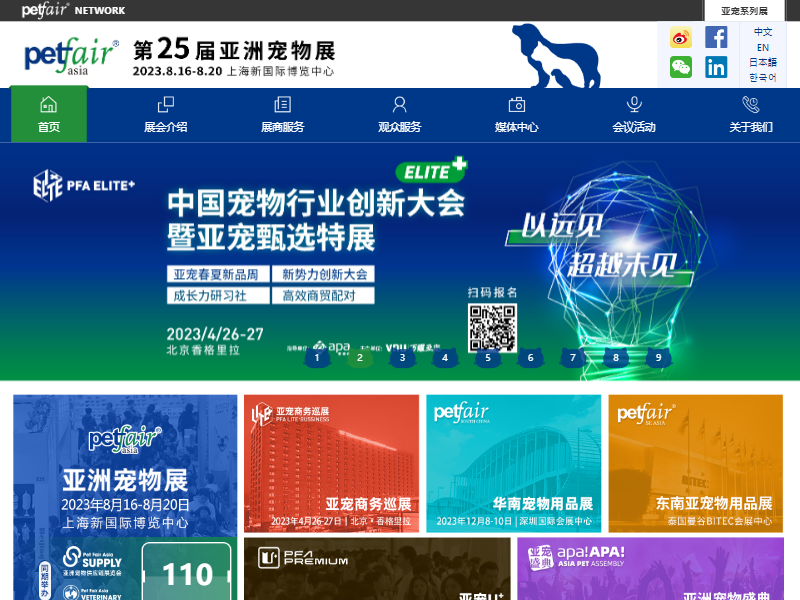Go to carousel slide 3
This screenshot has height=600, width=800.
[x=402, y=357]
